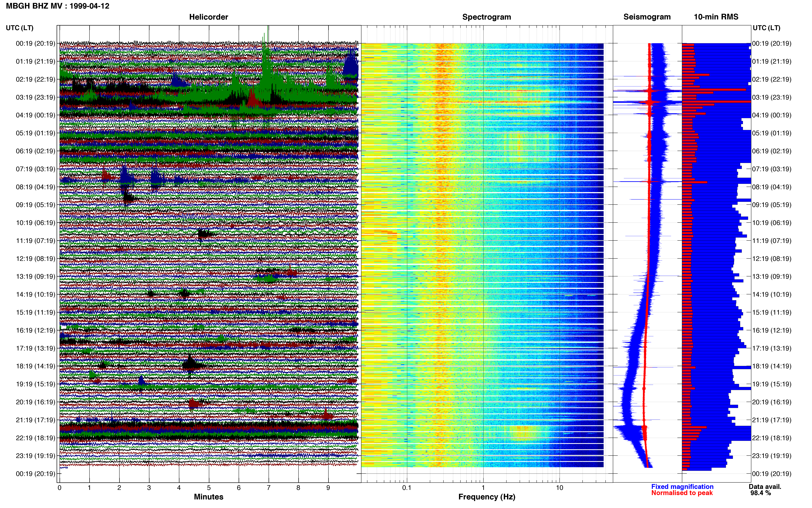Click right time label '22:19 (18:19)'
812x508 pixels.
coord(772,438)
